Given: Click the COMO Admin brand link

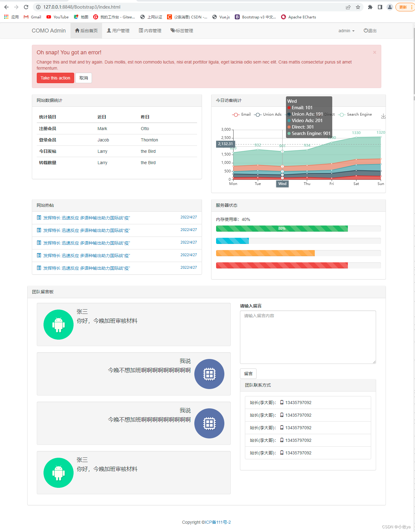Looking at the screenshot, I should click(x=49, y=31).
